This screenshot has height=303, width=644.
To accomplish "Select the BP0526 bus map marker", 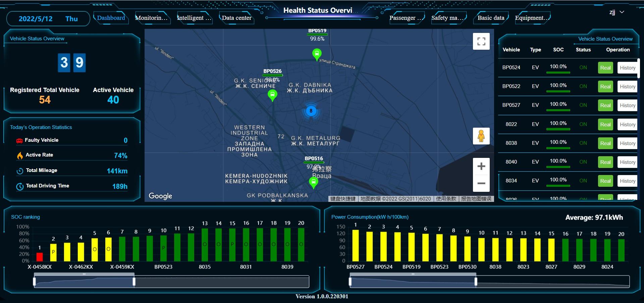I will point(272,95).
